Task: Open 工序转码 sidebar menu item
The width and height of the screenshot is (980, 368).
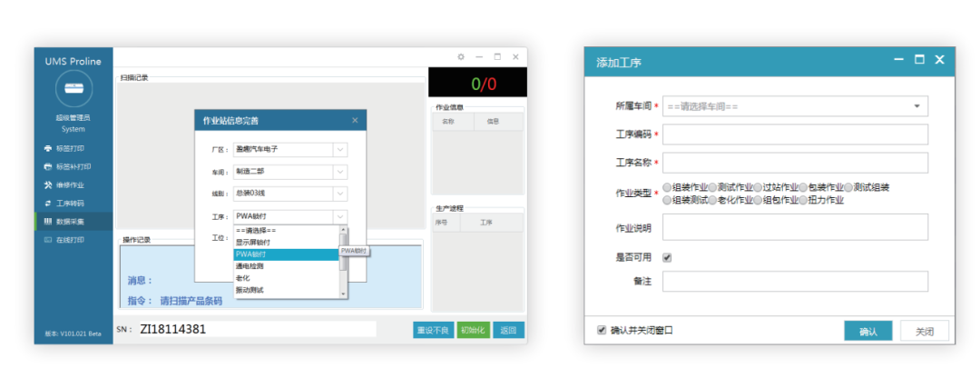Action: pos(73,204)
